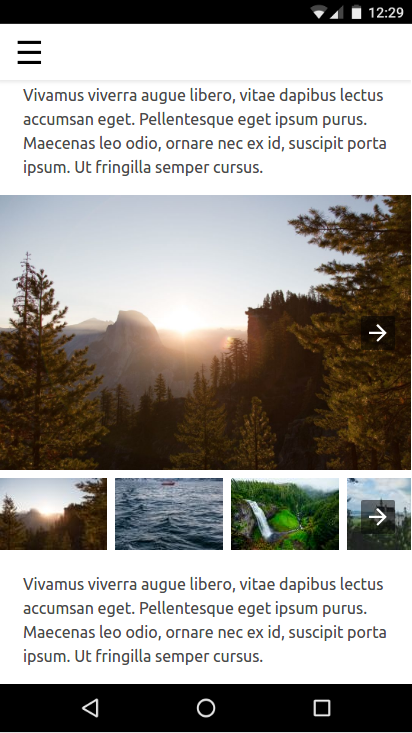
Task: Select the partially visible castle thumbnail
Action: 379,514
